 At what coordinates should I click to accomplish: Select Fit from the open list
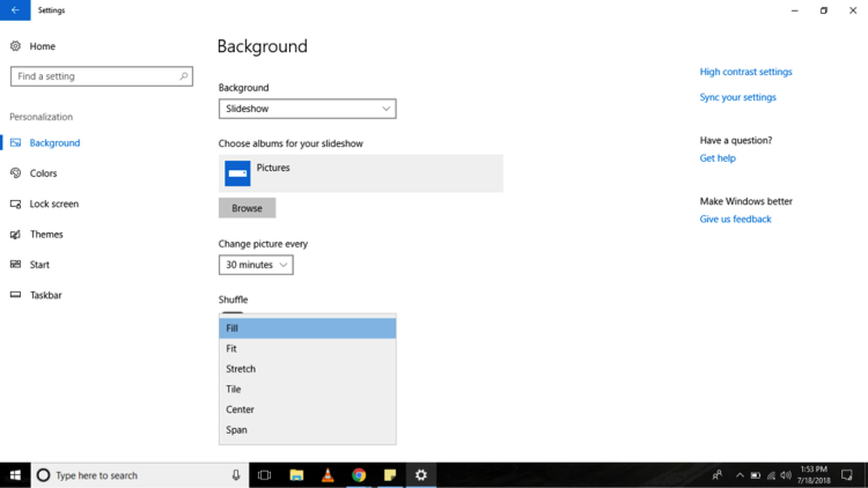pyautogui.click(x=231, y=348)
